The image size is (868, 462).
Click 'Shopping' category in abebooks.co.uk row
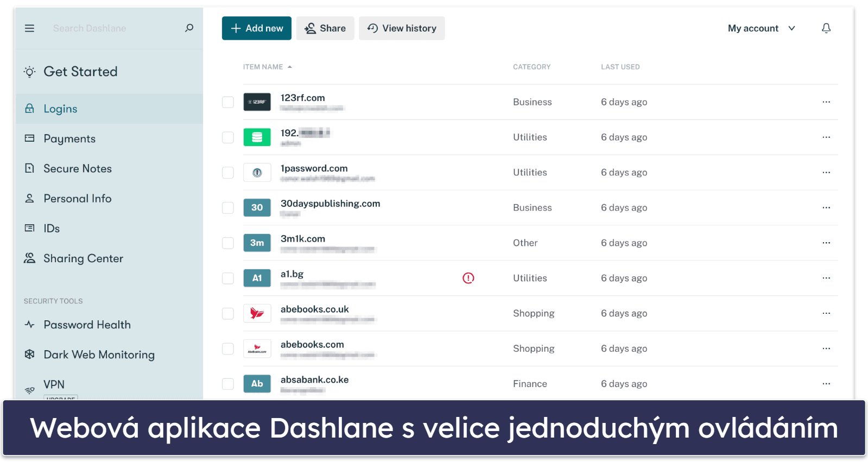point(534,313)
